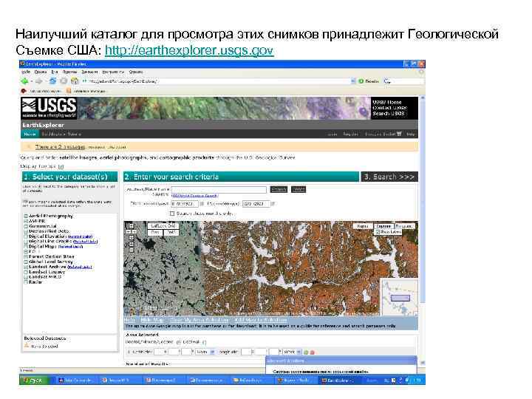Image resolution: width=532 pixels, height=399 pixels.
Task: Expand the Declassified Data category
Action: (25, 231)
